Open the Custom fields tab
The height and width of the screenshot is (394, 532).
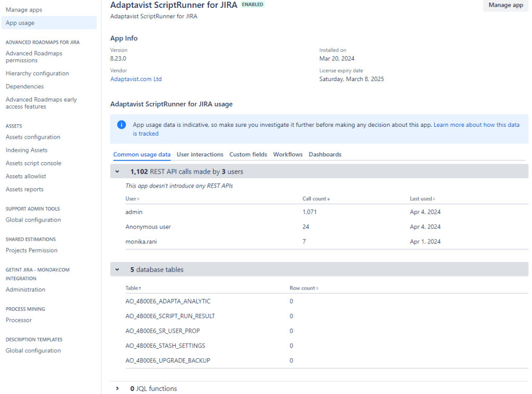248,154
